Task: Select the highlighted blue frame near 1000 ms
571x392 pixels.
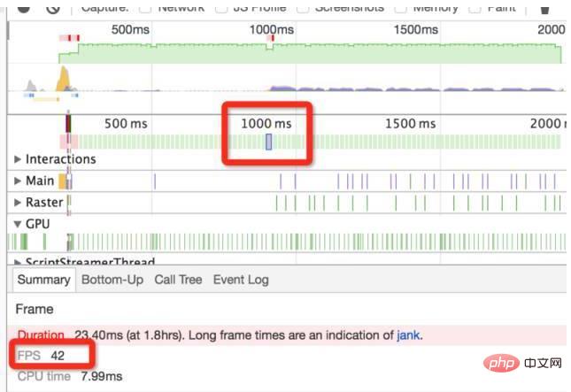Action: [x=269, y=142]
